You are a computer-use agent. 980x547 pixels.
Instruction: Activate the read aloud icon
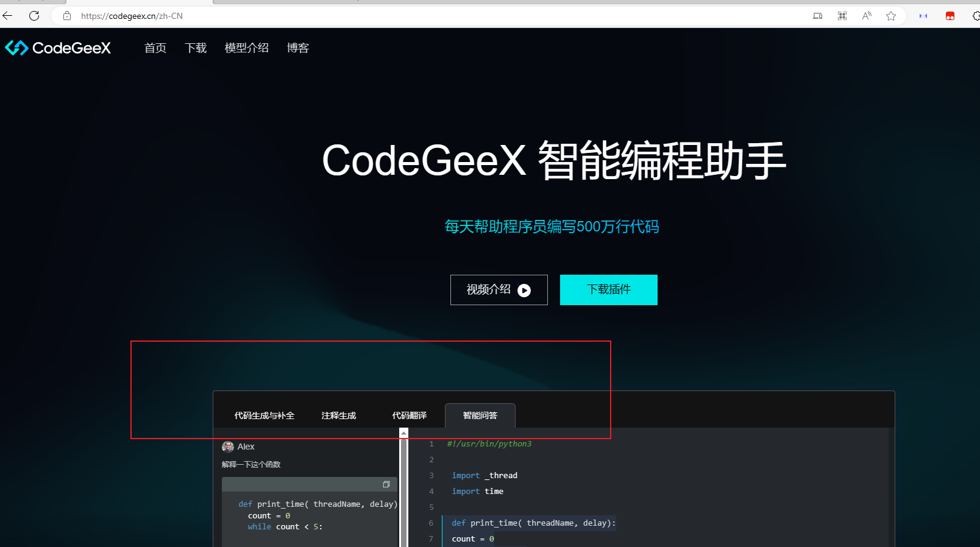[867, 16]
